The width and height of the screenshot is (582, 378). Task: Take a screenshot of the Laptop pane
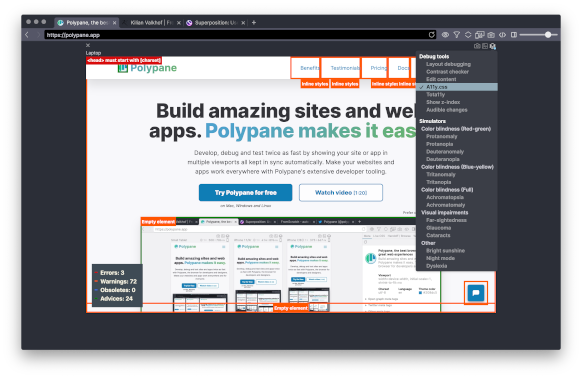(x=477, y=46)
